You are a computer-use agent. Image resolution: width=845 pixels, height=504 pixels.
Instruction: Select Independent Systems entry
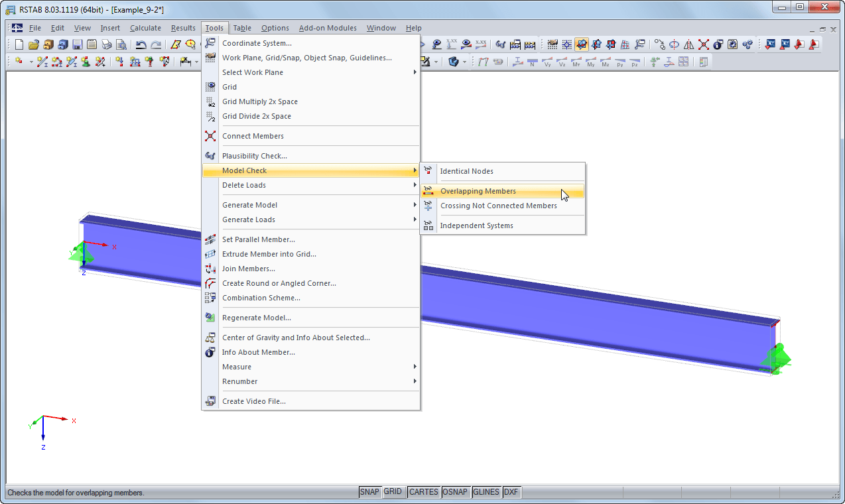tap(503, 225)
